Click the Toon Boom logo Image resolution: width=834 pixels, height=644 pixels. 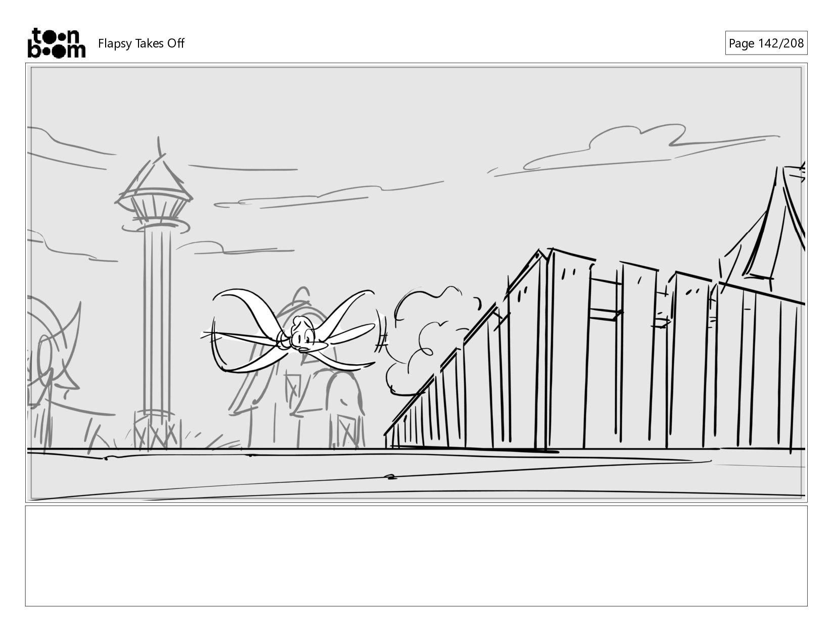56,43
